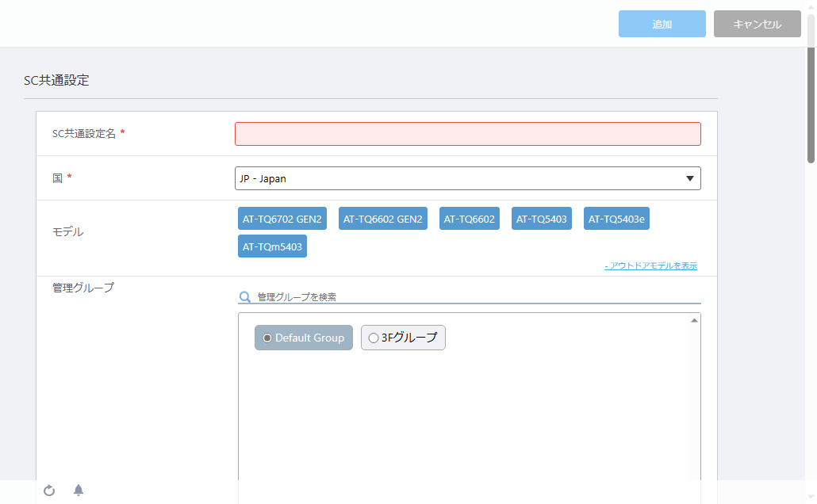
Task: Open the notifications bell icon
Action: tap(79, 490)
